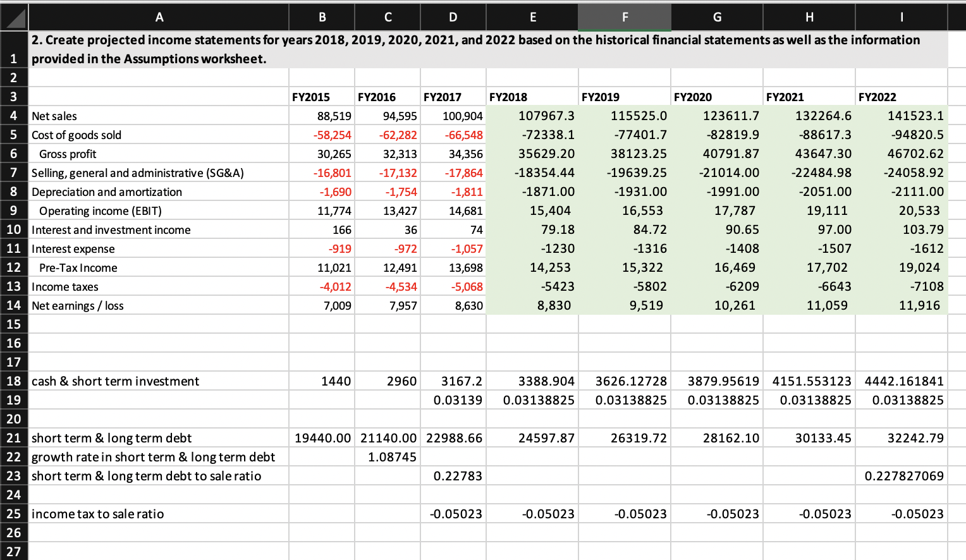Screen dimensions: 966x560
Task: Click 'cash & short term investment' label
Action: 115,381
